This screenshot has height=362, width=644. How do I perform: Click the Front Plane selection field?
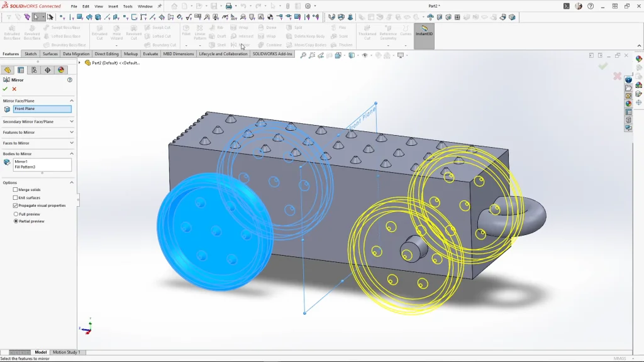point(42,109)
